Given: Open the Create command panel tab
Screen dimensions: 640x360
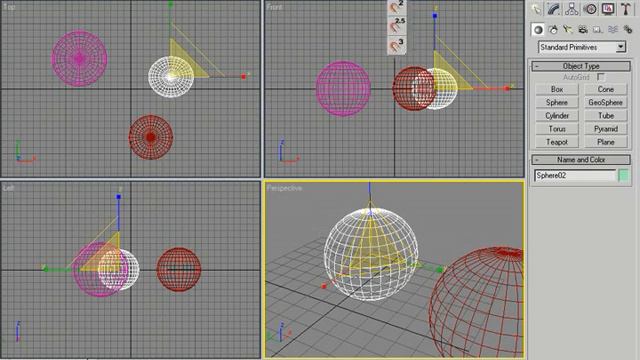Looking at the screenshot, I should click(536, 9).
